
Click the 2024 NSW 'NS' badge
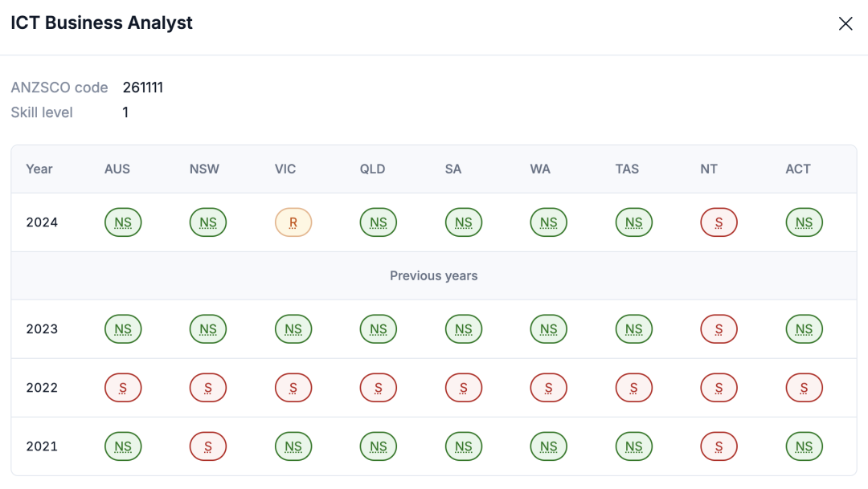click(208, 222)
